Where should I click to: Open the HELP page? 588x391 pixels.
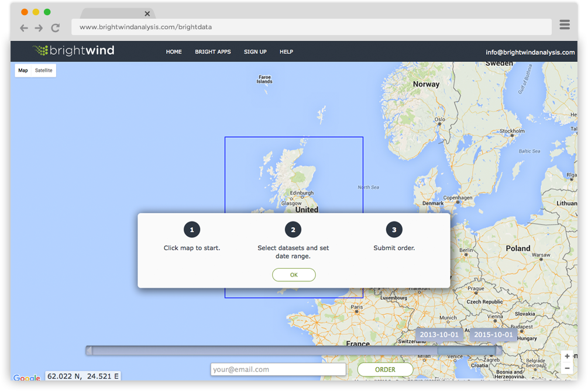[x=286, y=52]
